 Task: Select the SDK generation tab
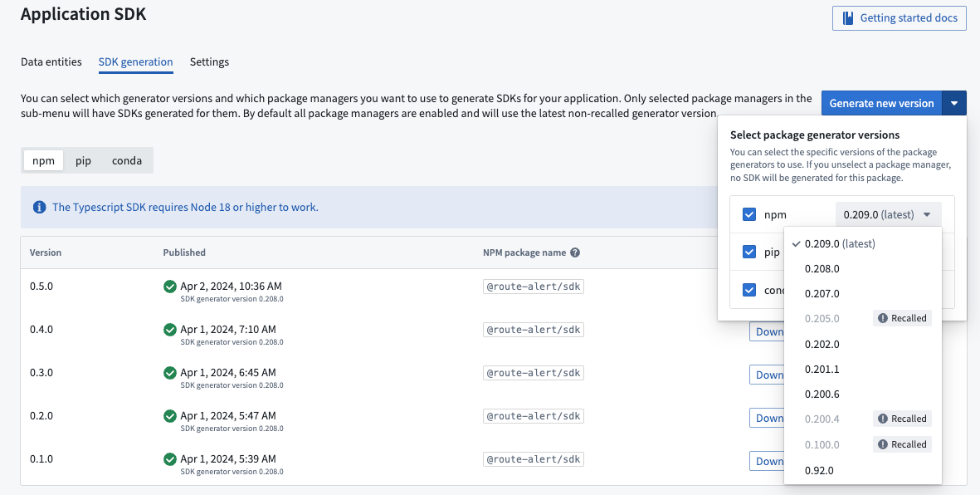tap(135, 62)
